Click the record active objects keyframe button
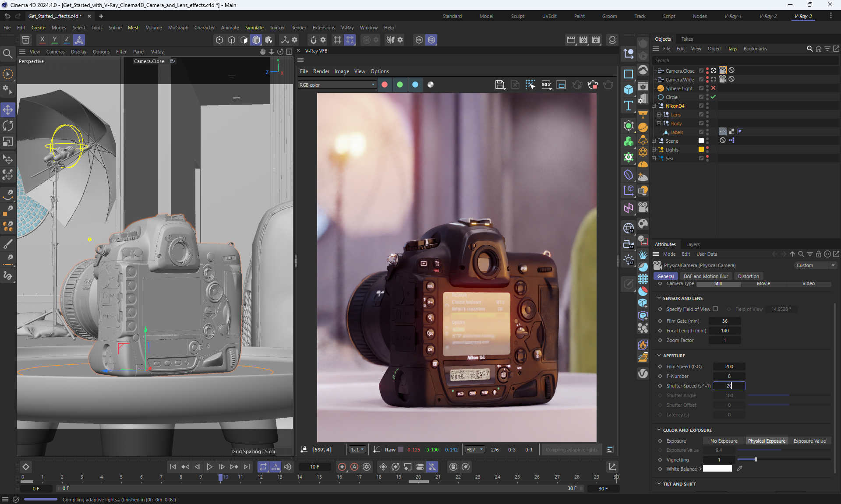Viewport: 841px width, 504px height. click(x=342, y=467)
